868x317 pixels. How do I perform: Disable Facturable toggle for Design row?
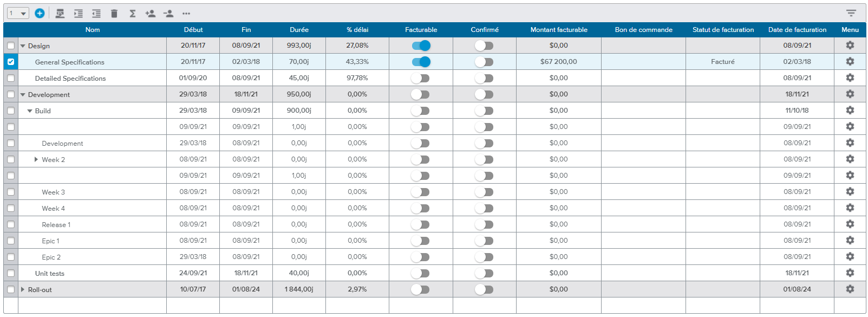(x=421, y=46)
